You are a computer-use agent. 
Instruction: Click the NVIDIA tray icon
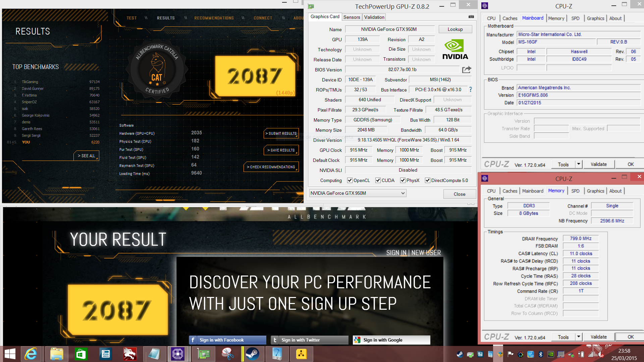pos(550,354)
